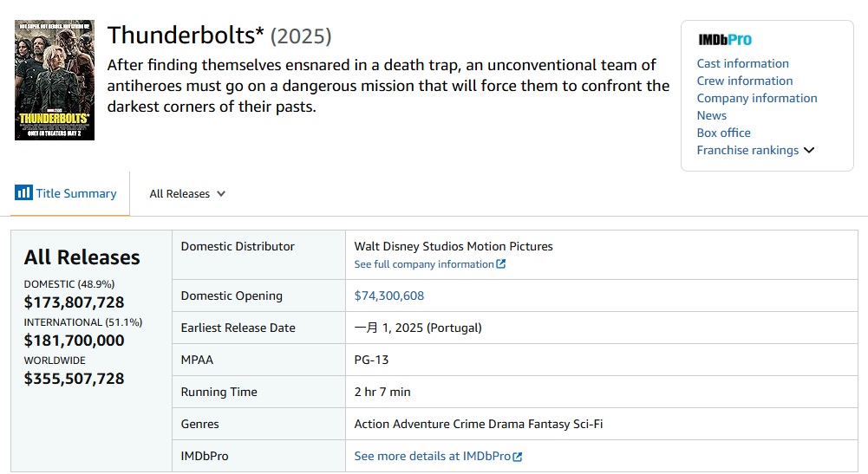Click the All Releases dropdown arrow
Viewport: 868px width, 474px height.
click(x=221, y=194)
